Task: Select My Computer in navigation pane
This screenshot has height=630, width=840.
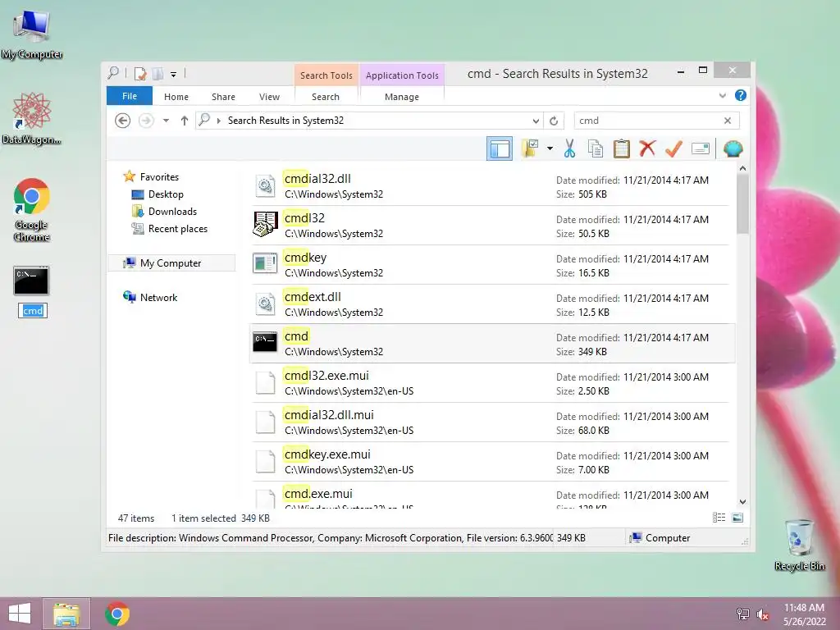Action: [x=171, y=263]
